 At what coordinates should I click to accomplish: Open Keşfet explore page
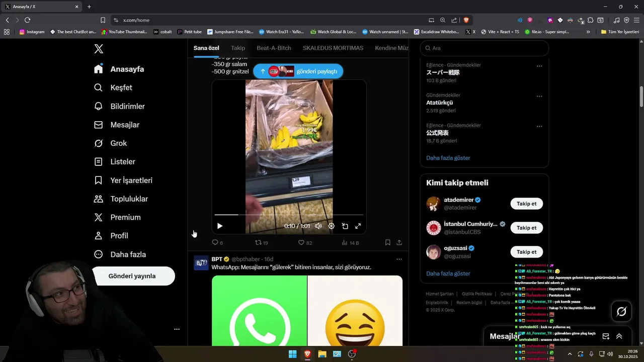[113, 87]
